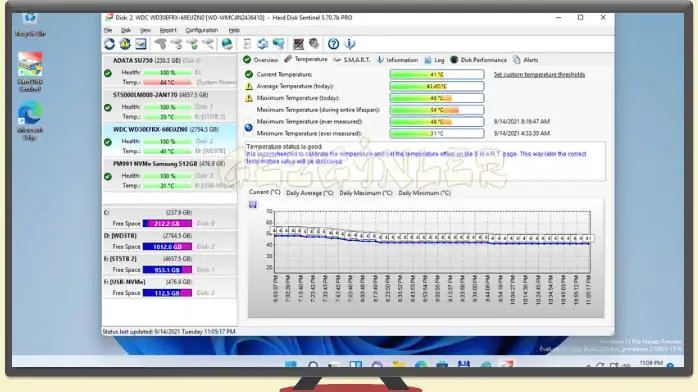This screenshot has width=698, height=392.
Task: Select the Daily Average (°C) graph tab
Action: (309, 193)
